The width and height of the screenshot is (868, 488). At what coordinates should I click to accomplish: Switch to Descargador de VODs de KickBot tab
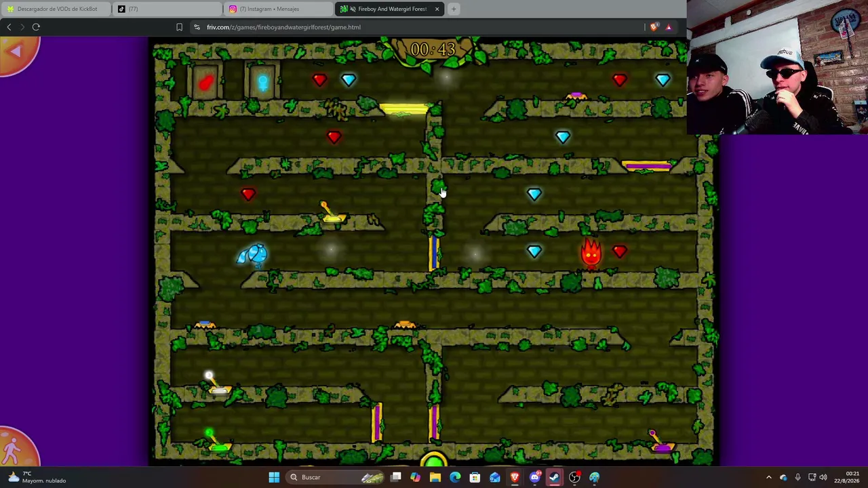tap(55, 9)
